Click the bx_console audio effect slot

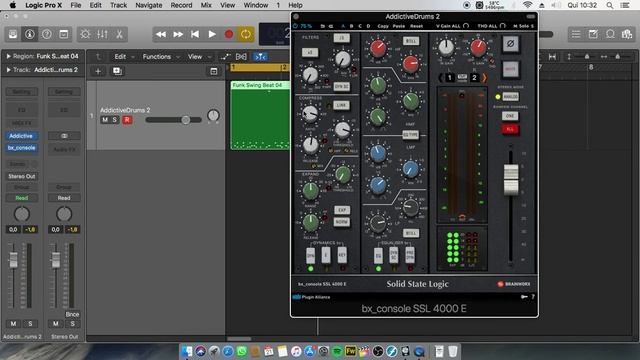point(21,148)
